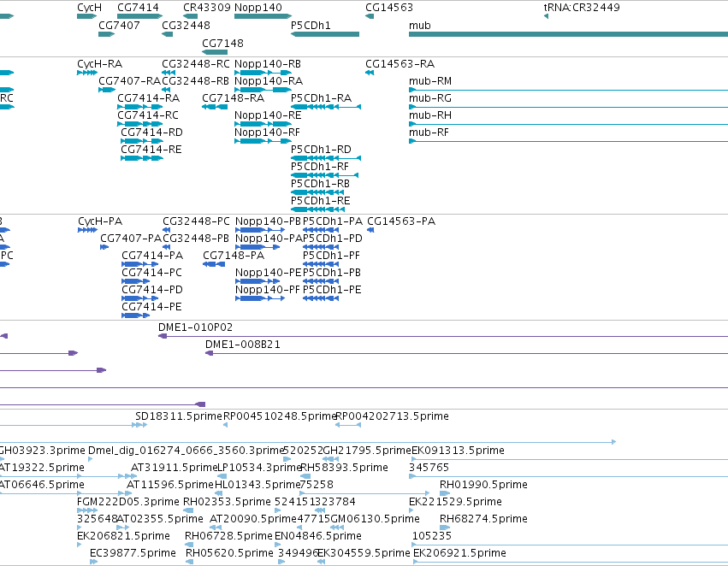This screenshot has width=728, height=566.
Task: Click the CG14563-PA protein label
Action: [401, 221]
